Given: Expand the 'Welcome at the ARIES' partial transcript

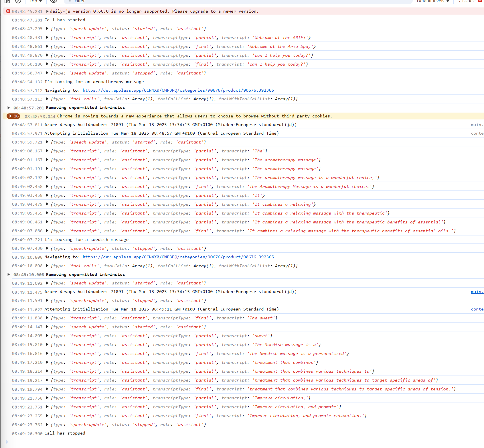Looking at the screenshot, I should pyautogui.click(x=47, y=38).
